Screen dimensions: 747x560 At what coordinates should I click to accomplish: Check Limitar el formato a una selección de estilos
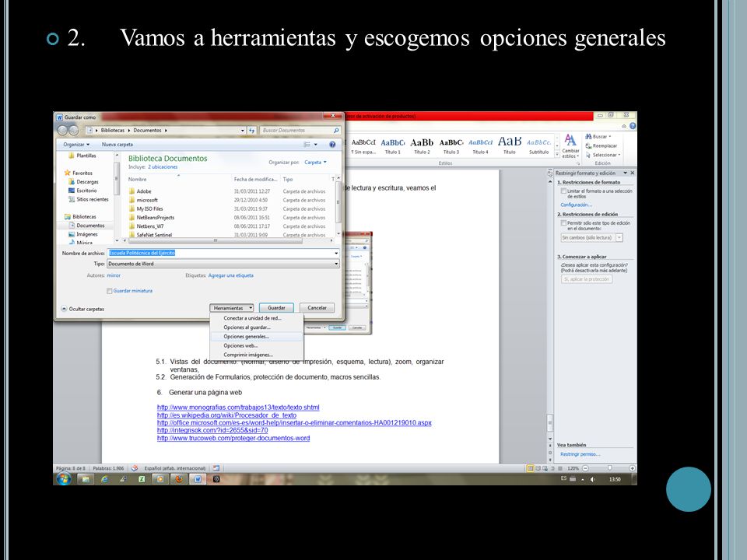pos(563,191)
